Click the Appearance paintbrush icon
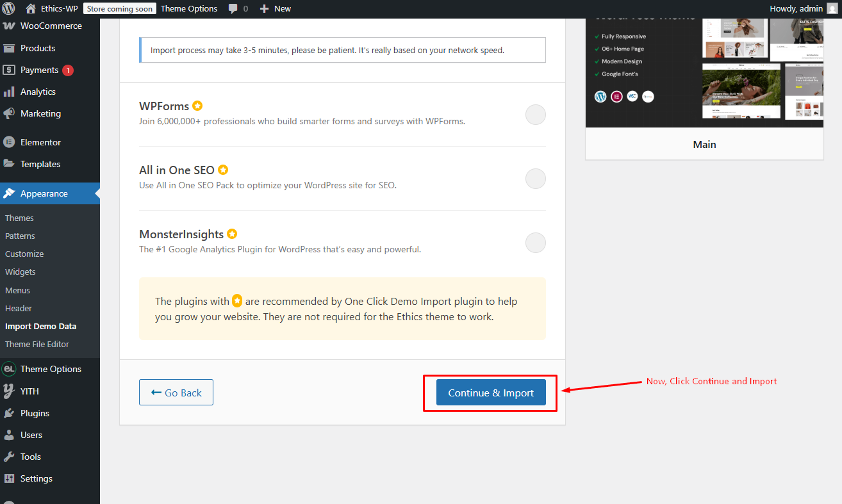The width and height of the screenshot is (842, 504). click(9, 193)
